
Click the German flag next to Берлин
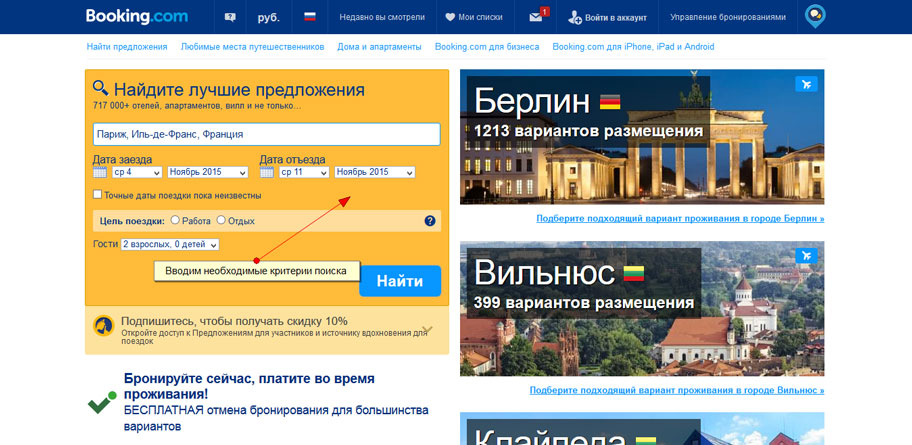click(610, 102)
